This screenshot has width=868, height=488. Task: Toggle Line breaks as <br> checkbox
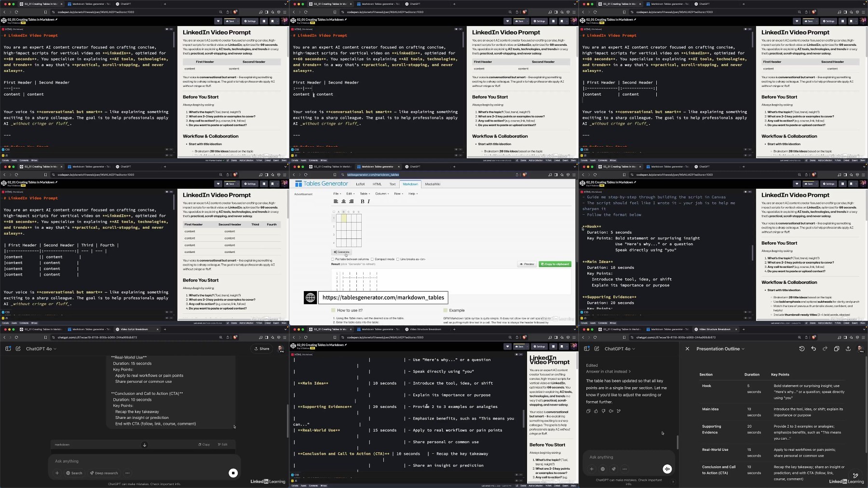click(x=398, y=259)
